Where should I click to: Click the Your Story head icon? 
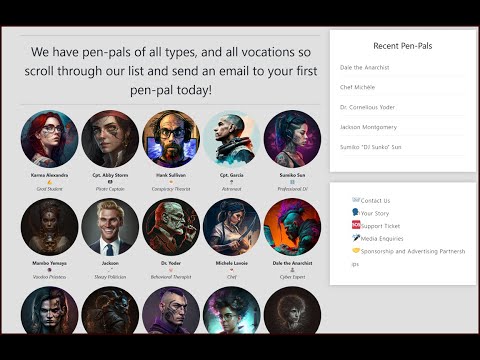(x=355, y=212)
